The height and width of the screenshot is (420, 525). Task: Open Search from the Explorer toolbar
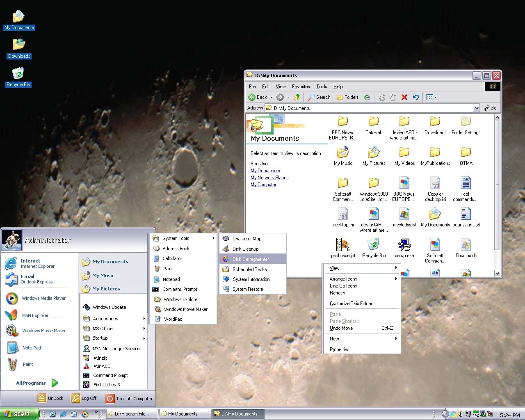point(319,97)
